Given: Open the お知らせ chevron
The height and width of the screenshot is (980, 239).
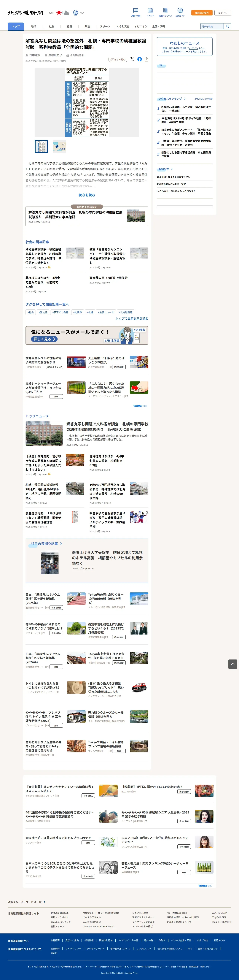Looking at the screenshot, I should [172, 169].
